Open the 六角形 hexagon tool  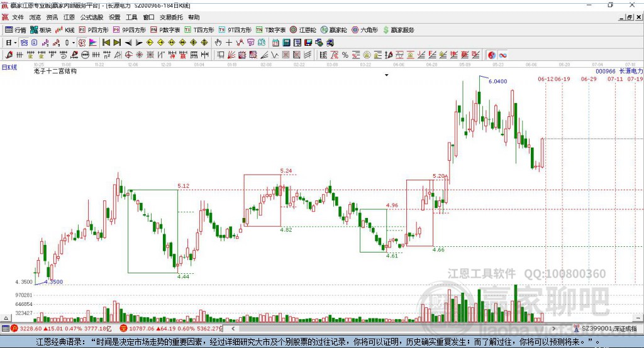pyautogui.click(x=365, y=30)
